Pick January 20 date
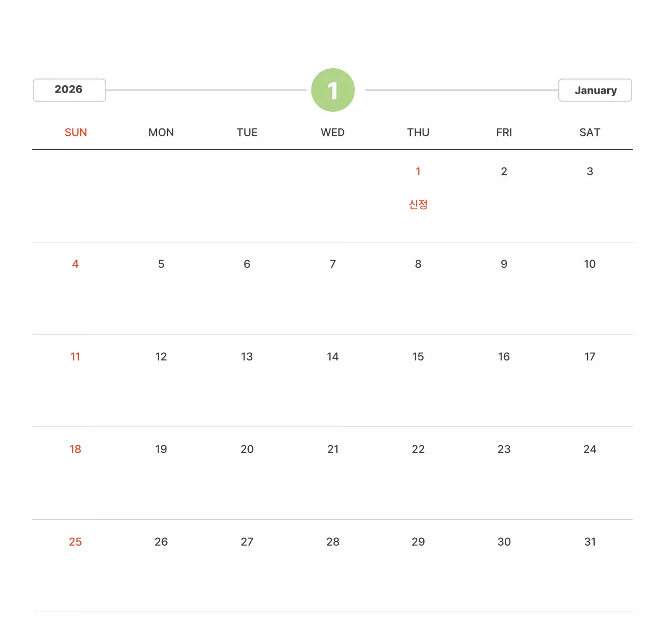 (247, 449)
